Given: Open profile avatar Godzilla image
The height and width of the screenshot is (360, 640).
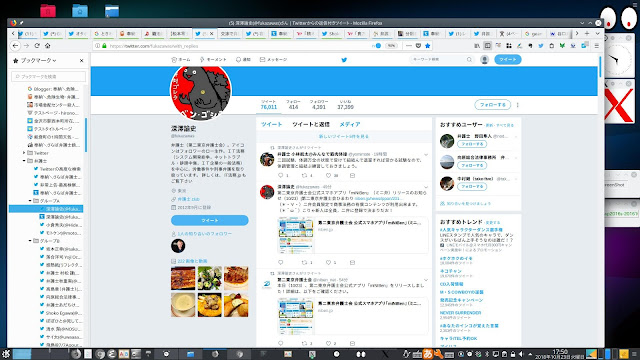Looking at the screenshot, I should [x=200, y=92].
